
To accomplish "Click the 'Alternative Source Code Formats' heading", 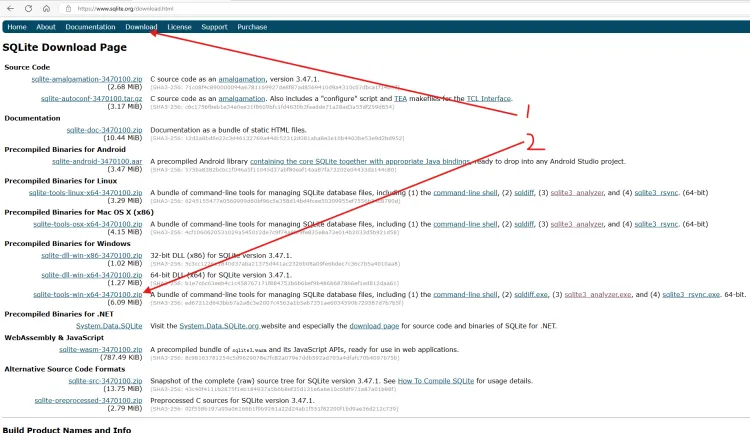I will (x=65, y=369).
